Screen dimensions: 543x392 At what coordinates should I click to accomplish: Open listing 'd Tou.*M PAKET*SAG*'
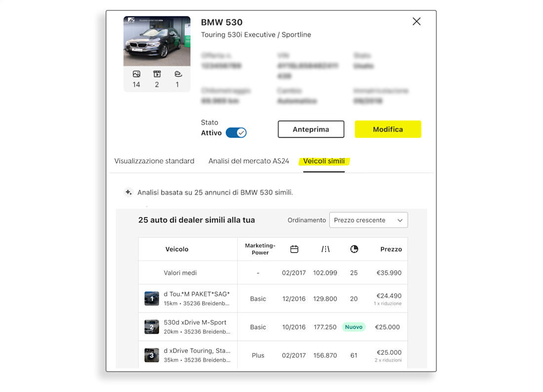click(x=196, y=294)
